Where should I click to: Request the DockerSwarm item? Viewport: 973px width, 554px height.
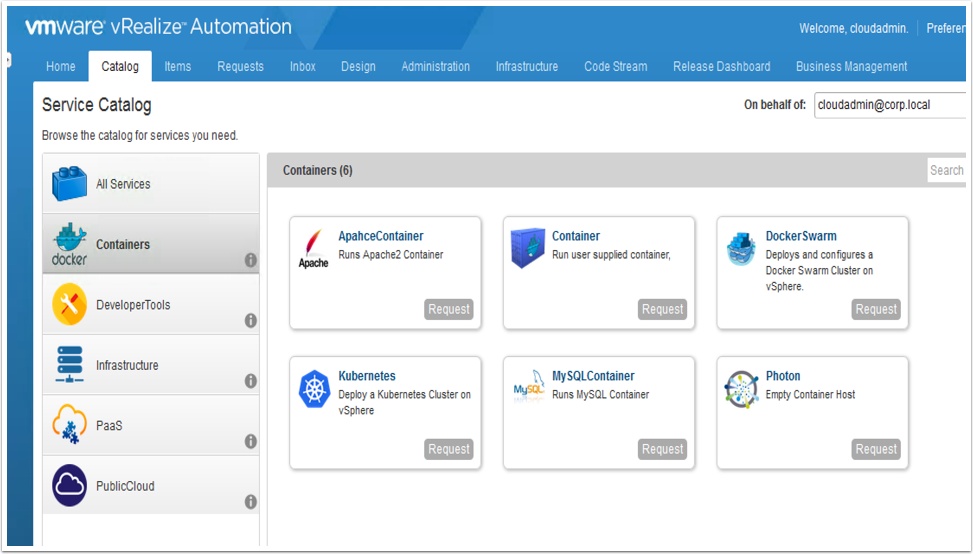coord(876,309)
